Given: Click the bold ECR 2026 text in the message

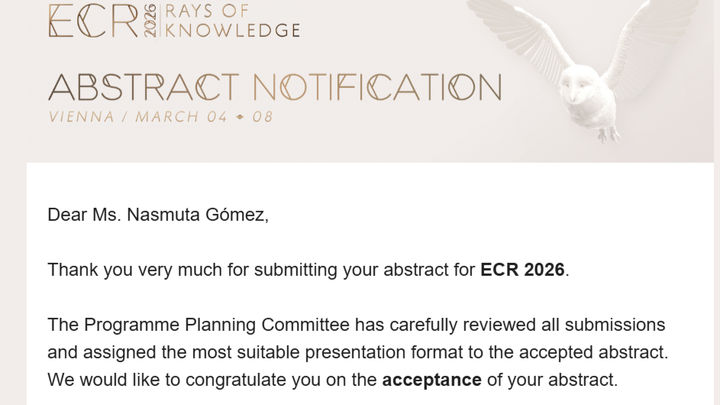Looking at the screenshot, I should click(x=522, y=270).
